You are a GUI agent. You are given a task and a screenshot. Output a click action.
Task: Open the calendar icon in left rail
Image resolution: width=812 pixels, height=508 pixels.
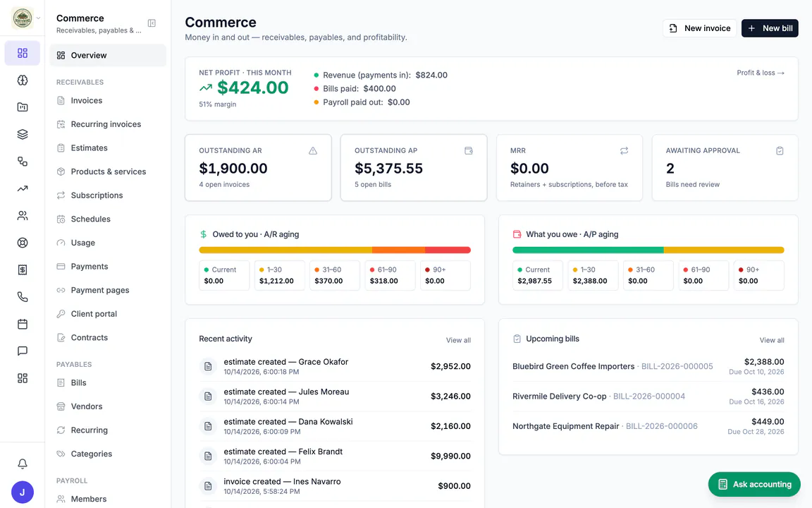tap(23, 324)
